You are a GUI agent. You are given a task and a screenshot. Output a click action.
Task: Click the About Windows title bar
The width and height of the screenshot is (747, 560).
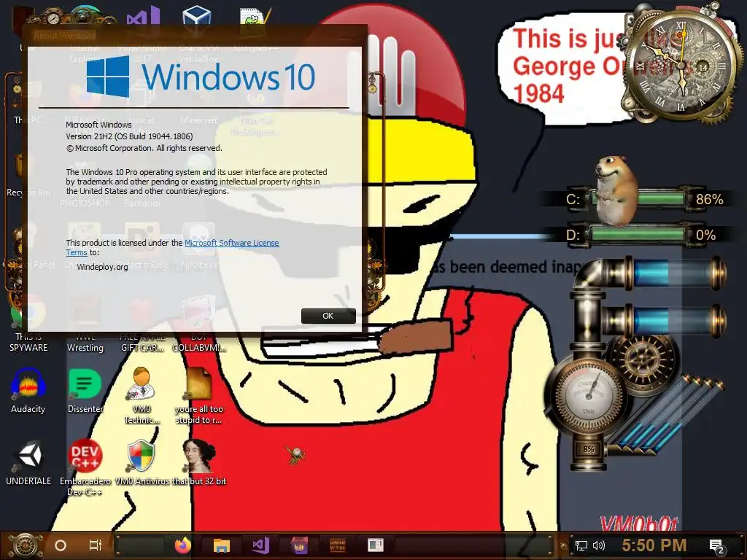pos(194,35)
